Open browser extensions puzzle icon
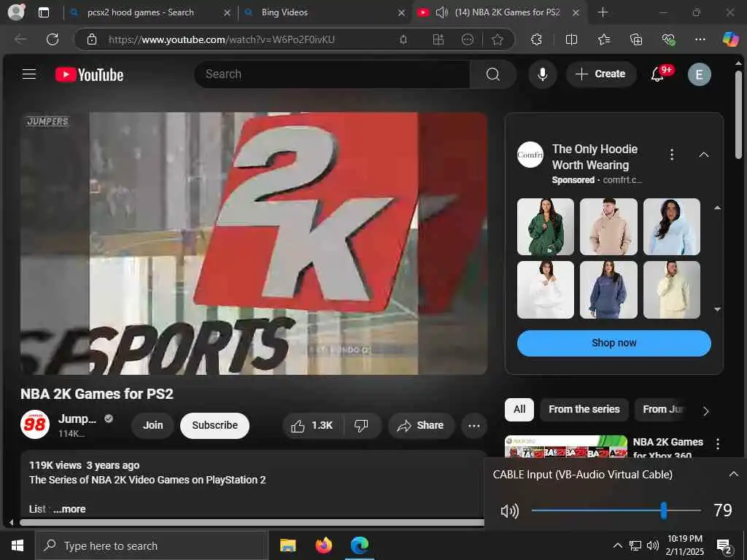Viewport: 747px width, 560px height. tap(536, 39)
